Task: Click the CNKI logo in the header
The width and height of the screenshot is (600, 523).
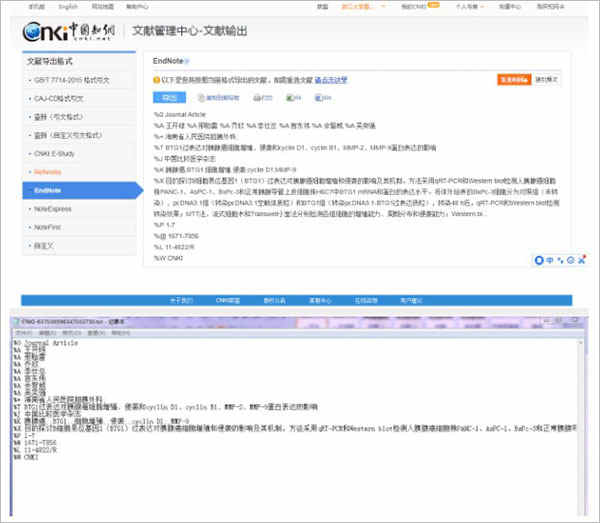Action: tap(69, 31)
